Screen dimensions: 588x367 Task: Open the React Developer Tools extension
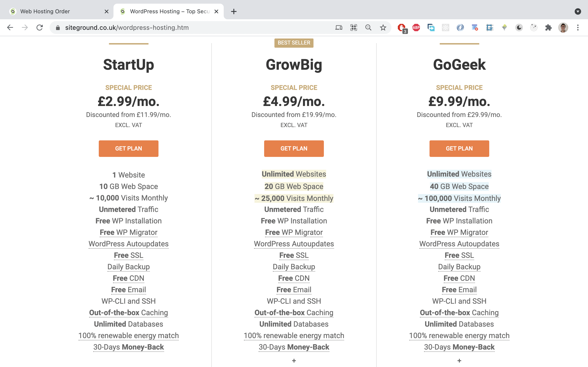(x=445, y=28)
